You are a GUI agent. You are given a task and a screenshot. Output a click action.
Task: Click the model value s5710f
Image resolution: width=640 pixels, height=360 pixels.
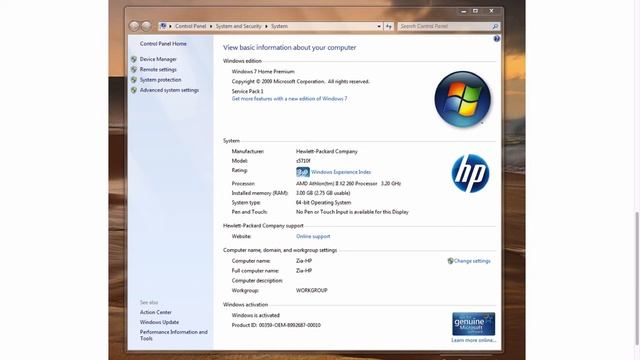[x=303, y=161]
